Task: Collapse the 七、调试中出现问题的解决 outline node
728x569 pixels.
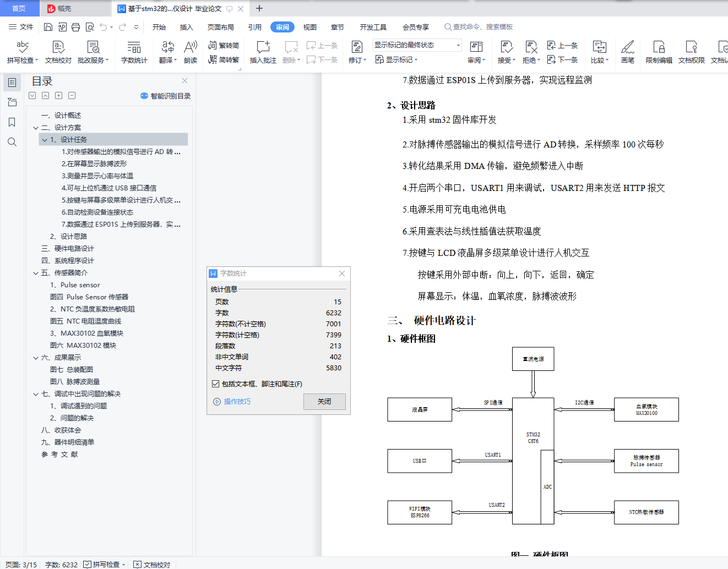Action: (x=36, y=394)
